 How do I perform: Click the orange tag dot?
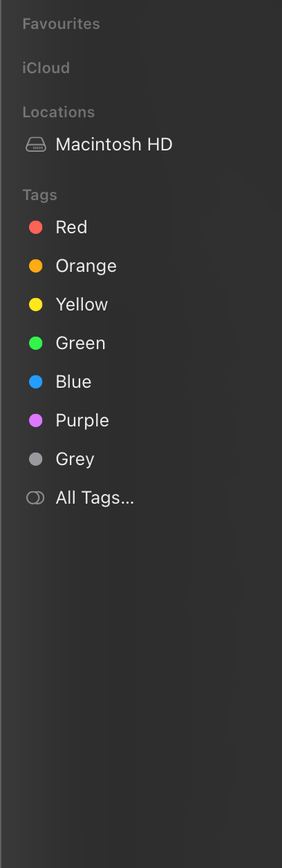tap(36, 266)
